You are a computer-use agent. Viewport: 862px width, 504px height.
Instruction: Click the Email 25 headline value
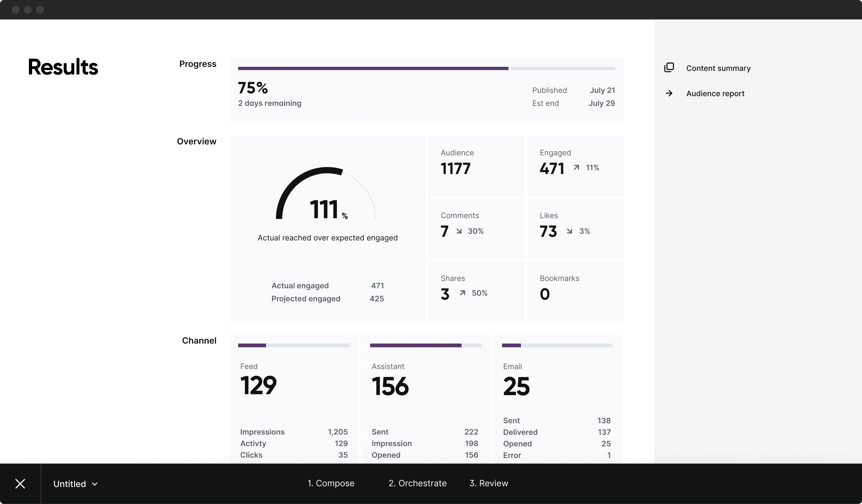516,386
